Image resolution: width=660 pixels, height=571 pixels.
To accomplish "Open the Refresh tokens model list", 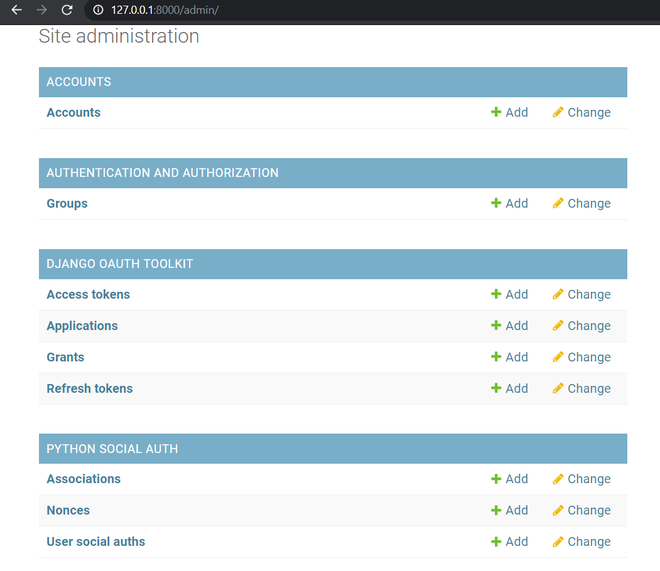I will coord(89,389).
